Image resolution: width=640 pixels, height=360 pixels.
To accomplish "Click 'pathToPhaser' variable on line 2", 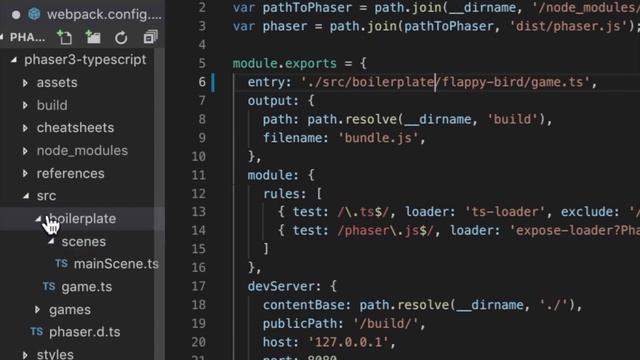I will 307,8.
